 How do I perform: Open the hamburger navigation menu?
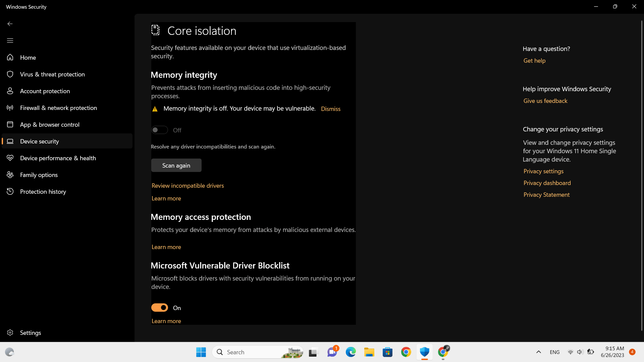[10, 41]
